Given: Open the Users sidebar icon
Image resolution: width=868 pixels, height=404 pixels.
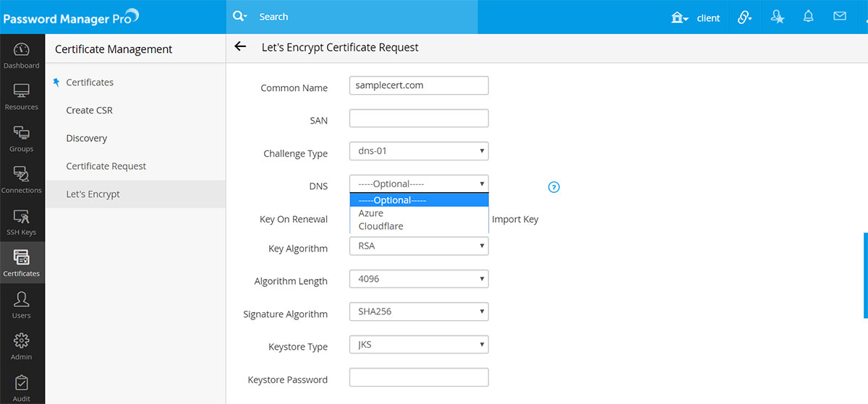Looking at the screenshot, I should (22, 304).
